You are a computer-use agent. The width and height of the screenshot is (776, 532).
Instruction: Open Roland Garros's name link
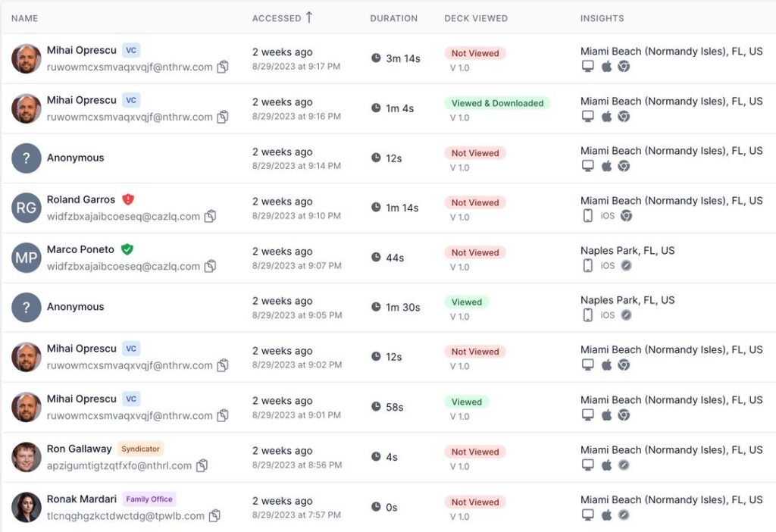pyautogui.click(x=81, y=200)
